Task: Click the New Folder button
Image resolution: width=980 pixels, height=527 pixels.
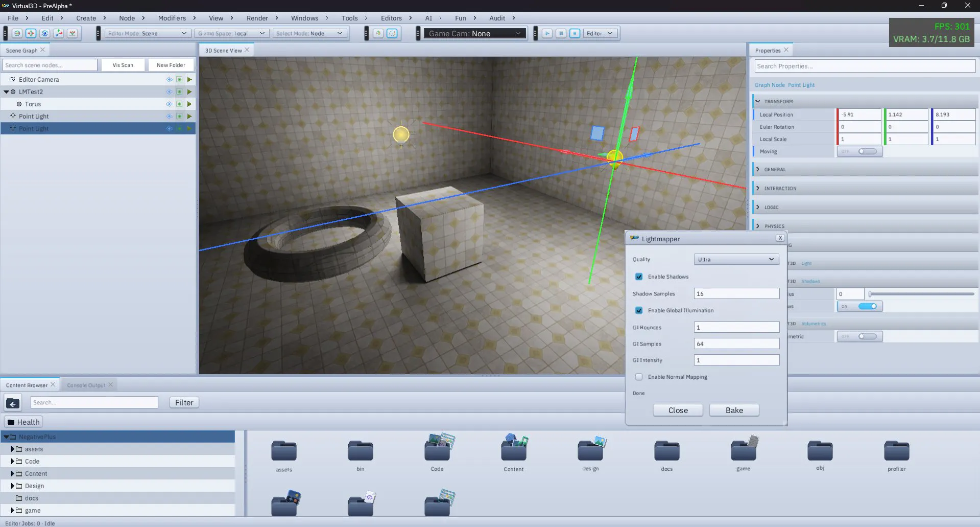Action: tap(171, 65)
